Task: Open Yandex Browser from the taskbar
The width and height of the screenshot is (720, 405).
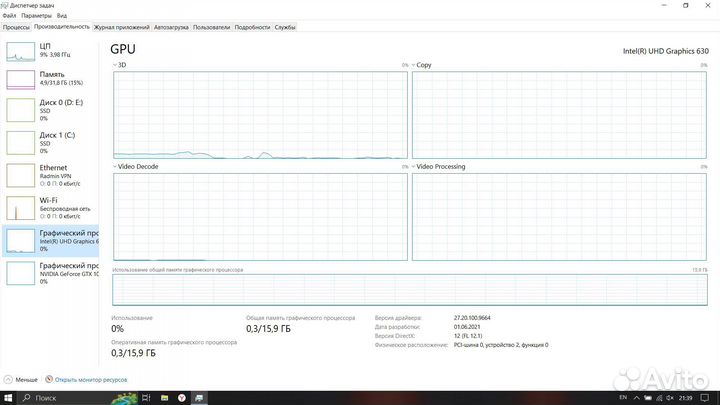Action: 182,398
